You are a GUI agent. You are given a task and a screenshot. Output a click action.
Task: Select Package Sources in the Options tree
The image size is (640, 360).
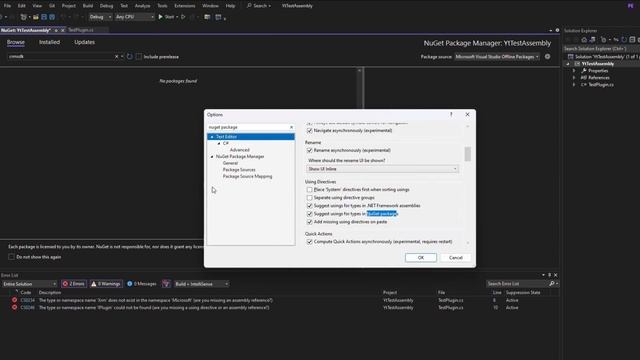coord(239,170)
